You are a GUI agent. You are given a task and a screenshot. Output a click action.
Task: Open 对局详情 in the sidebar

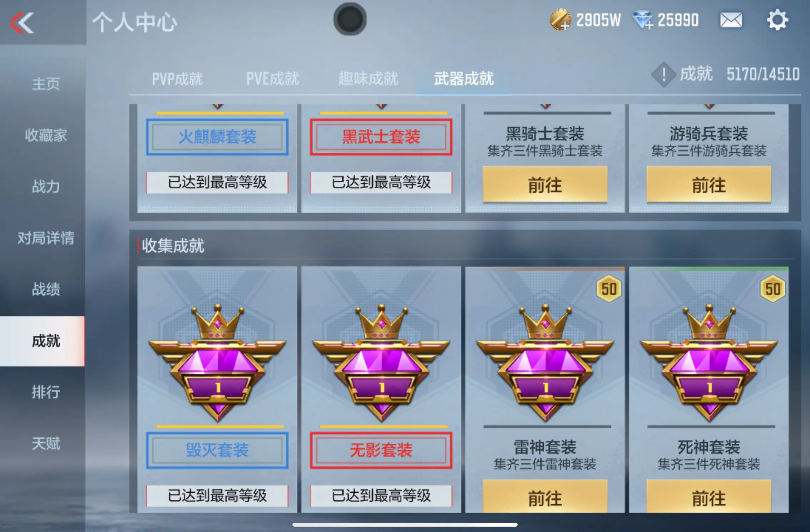point(46,238)
